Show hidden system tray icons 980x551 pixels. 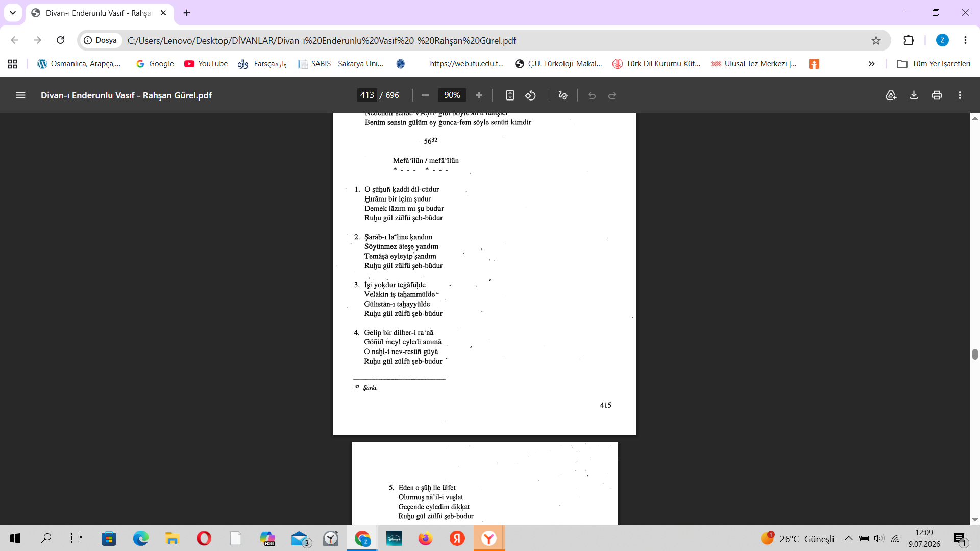(848, 538)
